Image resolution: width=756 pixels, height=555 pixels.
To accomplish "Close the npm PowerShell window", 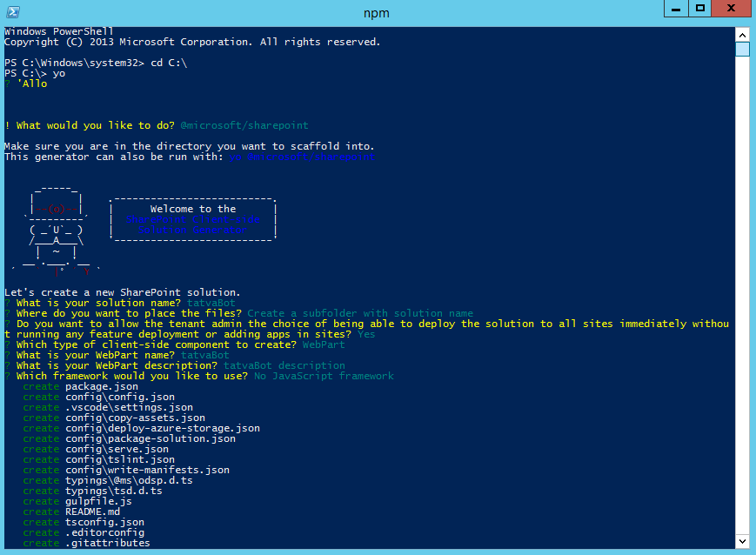I will click(x=731, y=9).
